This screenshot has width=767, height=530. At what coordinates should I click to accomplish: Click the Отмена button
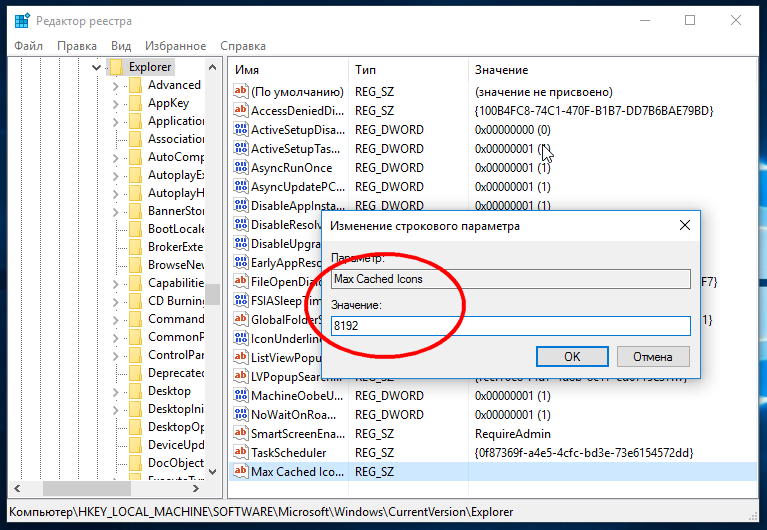(x=653, y=357)
